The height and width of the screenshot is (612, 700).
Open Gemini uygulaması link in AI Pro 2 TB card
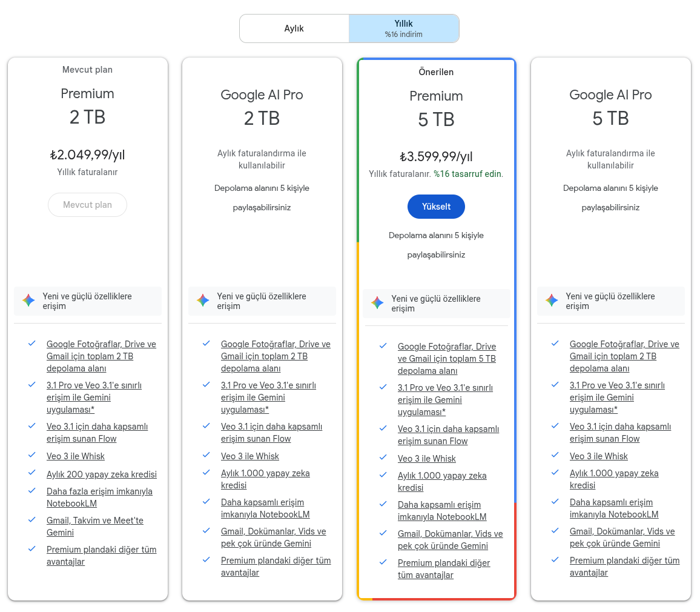tap(269, 397)
